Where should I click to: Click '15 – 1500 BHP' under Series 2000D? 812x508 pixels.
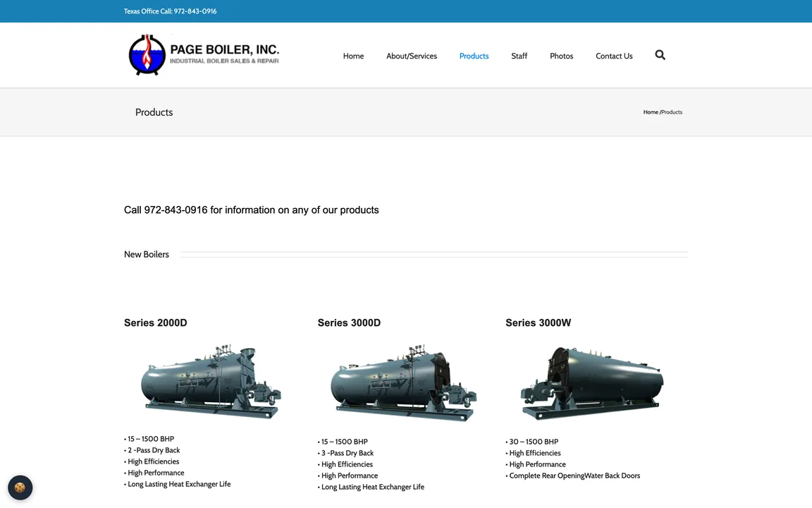coord(151,439)
